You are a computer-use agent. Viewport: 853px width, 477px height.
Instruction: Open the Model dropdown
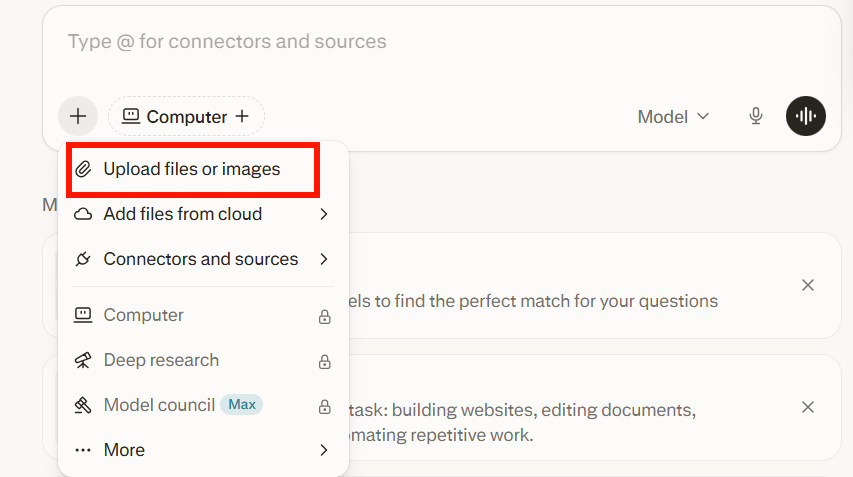tap(673, 116)
